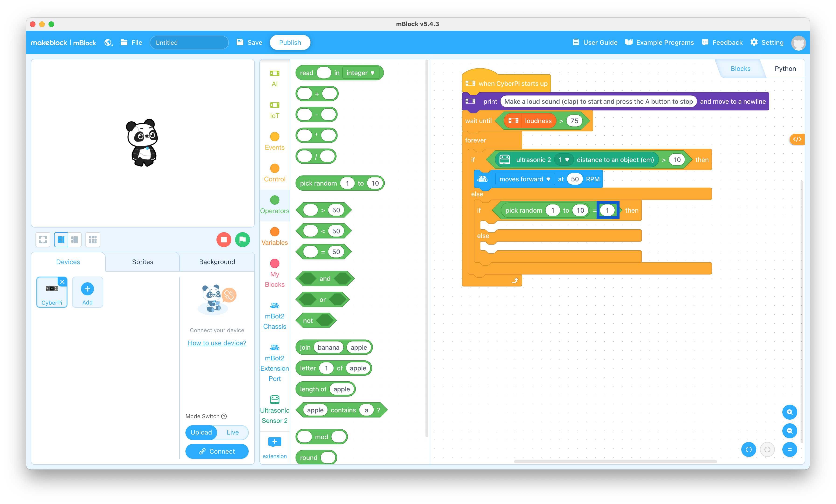The image size is (836, 504).
Task: Select the Sprites tab
Action: (x=142, y=261)
